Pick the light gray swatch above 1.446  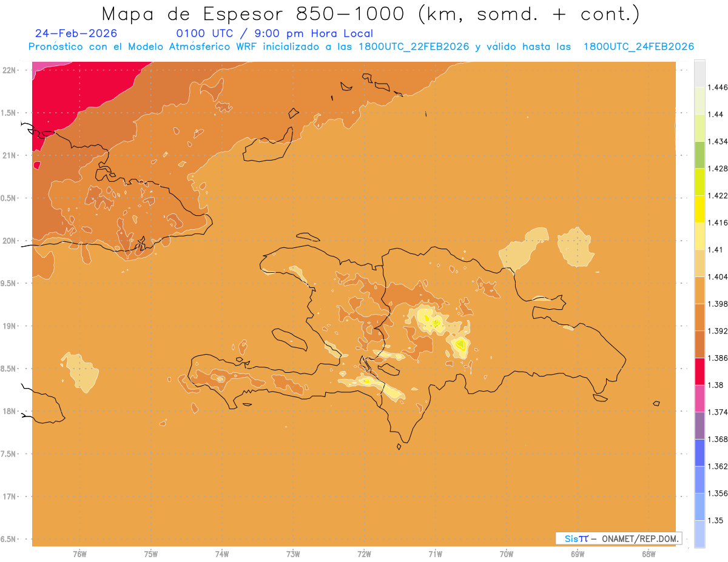coord(699,73)
